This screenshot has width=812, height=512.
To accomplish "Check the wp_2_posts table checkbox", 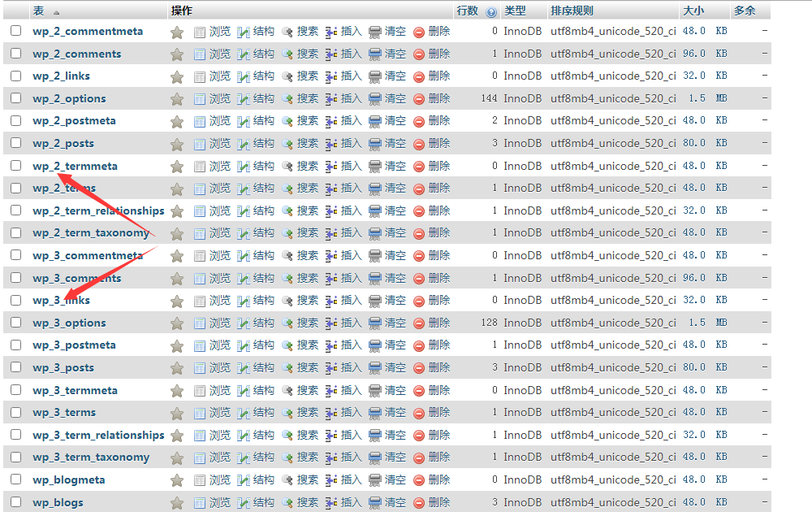I will click(16, 142).
